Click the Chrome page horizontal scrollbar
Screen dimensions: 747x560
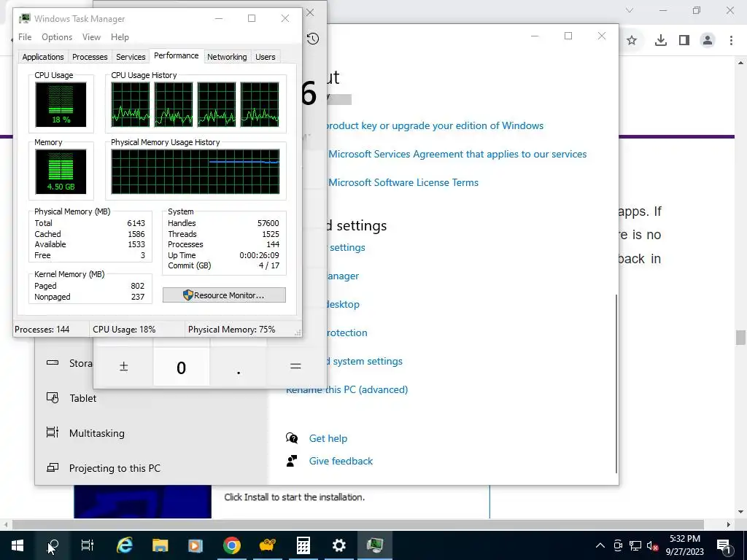pyautogui.click(x=357, y=525)
